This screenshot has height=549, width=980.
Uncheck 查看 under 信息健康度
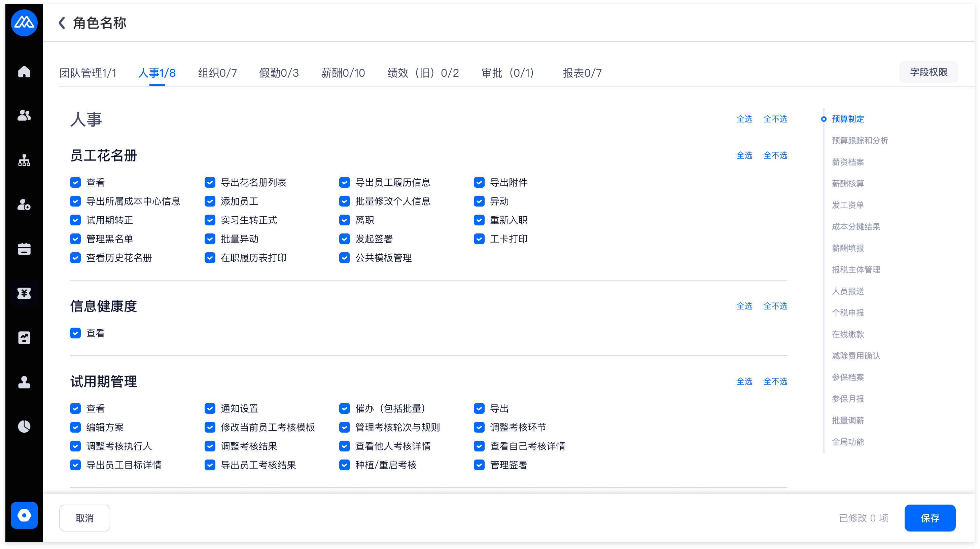pyautogui.click(x=75, y=333)
